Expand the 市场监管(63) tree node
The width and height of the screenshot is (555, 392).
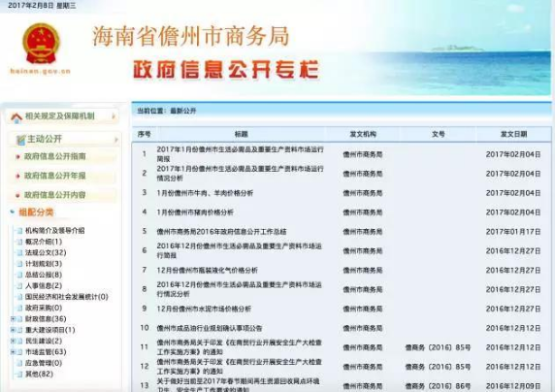pos(13,352)
